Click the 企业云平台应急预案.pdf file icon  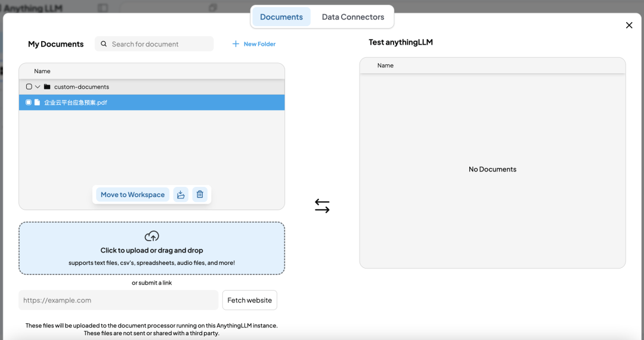[37, 102]
